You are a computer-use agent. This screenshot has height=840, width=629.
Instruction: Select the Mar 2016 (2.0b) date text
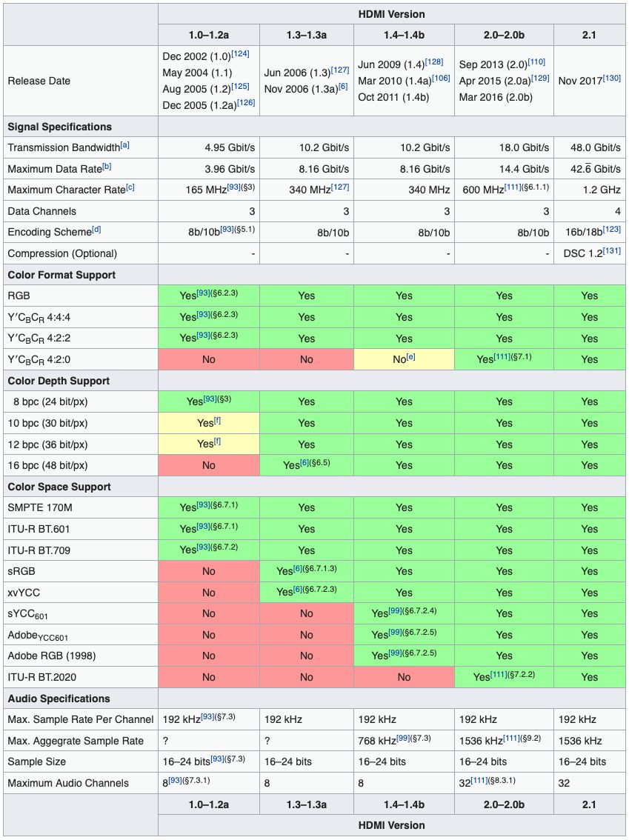point(496,98)
